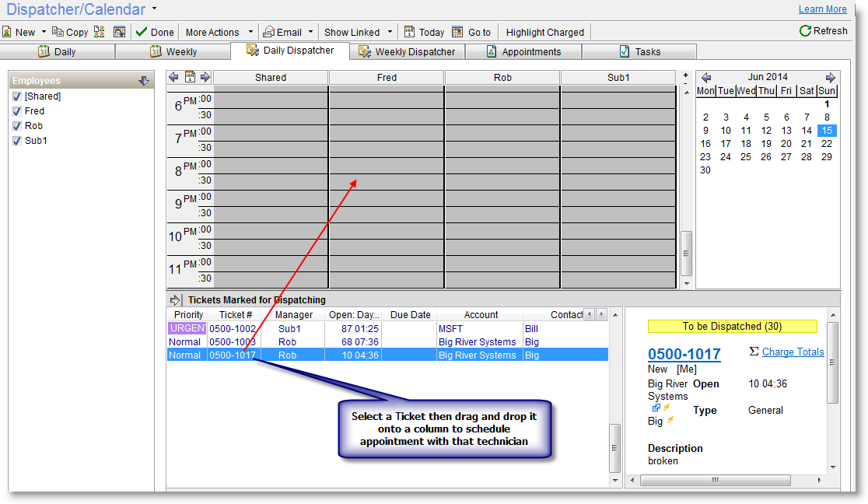
Task: Uncheck the [Shared] checkbox
Action: (16, 96)
